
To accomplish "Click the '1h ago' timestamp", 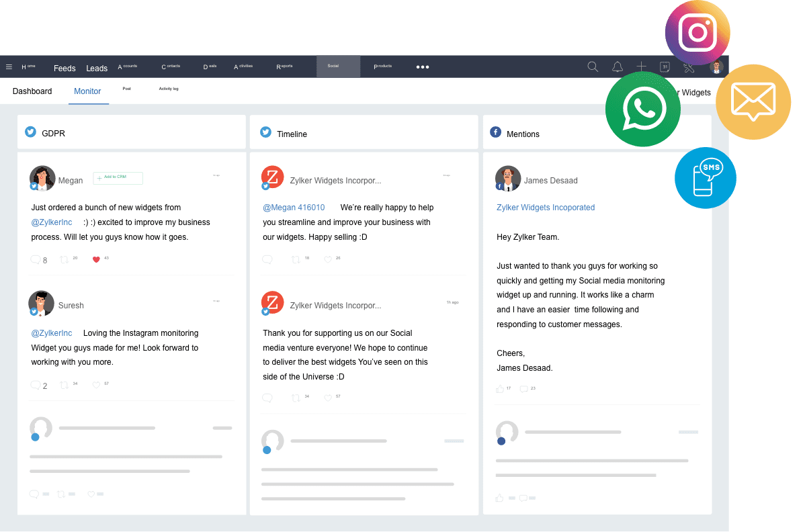I will point(453,303).
